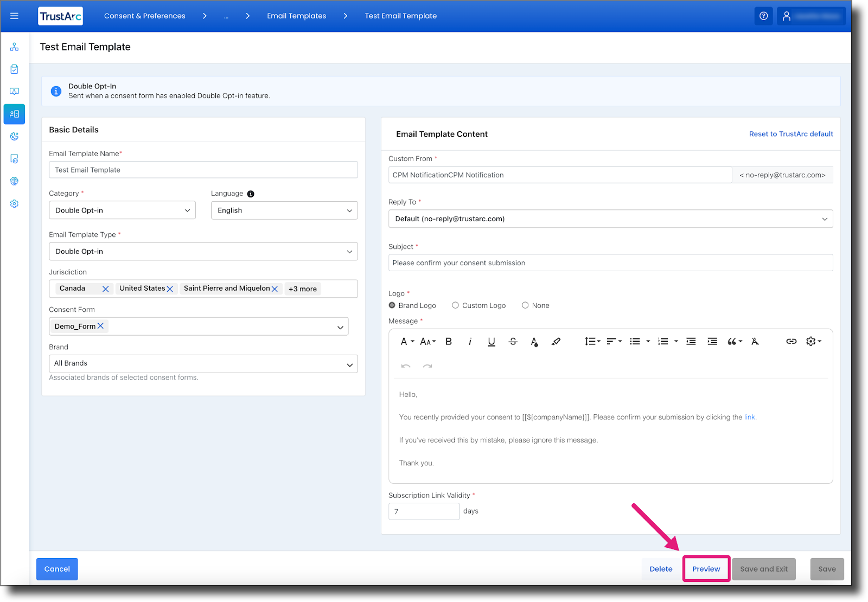Viewport: 868px width, 602px height.
Task: Open the font family dropdown
Action: pos(407,342)
